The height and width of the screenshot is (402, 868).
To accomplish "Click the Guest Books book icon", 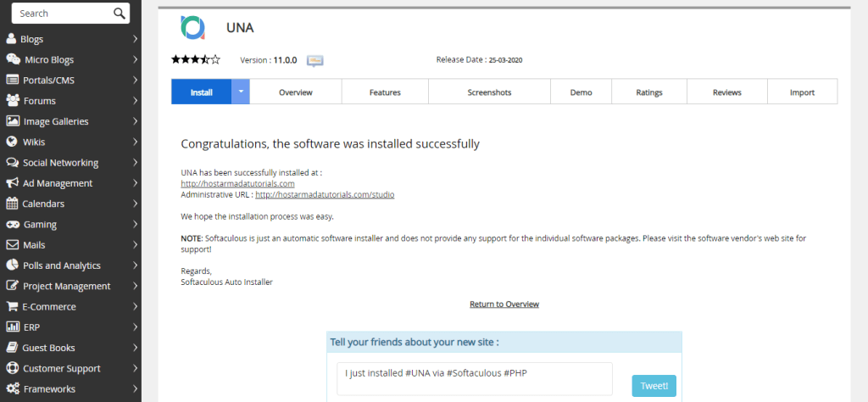I will 12,347.
